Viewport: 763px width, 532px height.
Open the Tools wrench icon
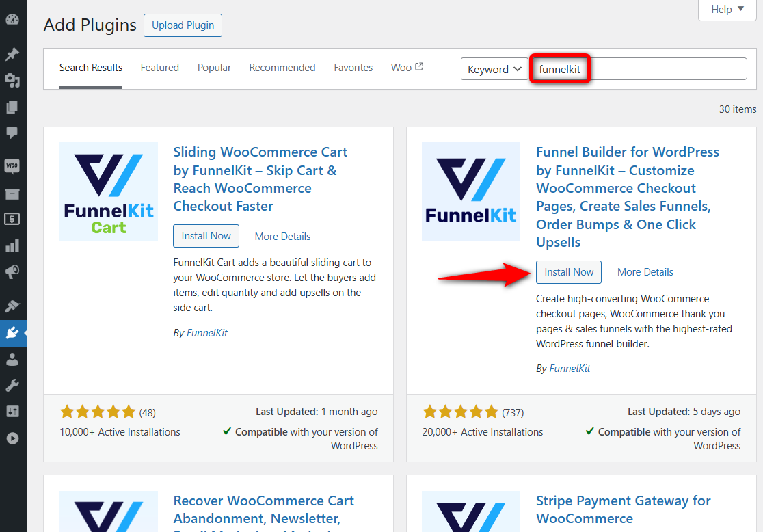click(12, 386)
